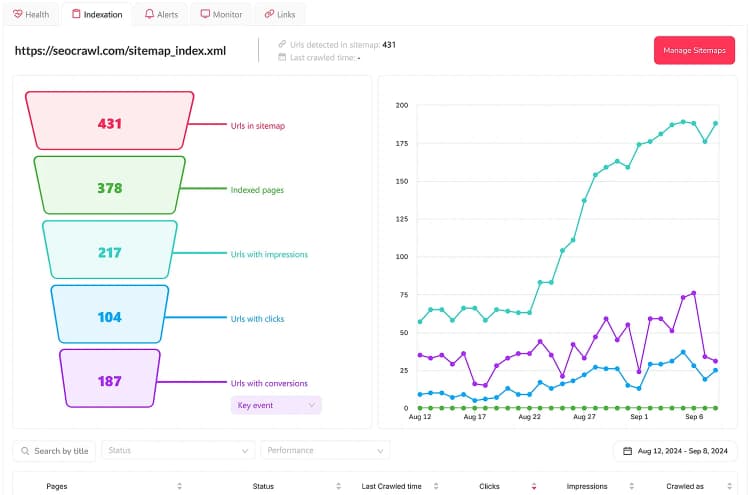
Task: Sort by Clicks column arrows
Action: point(534,486)
